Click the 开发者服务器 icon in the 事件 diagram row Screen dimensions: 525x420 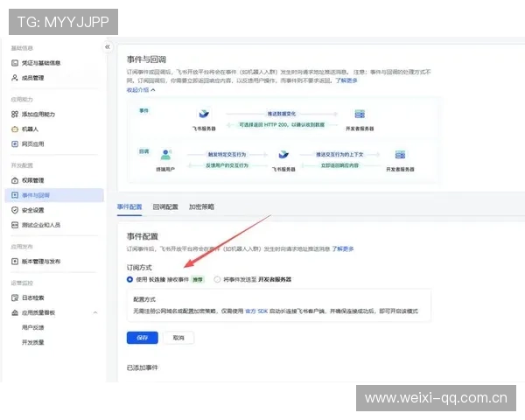click(360, 114)
